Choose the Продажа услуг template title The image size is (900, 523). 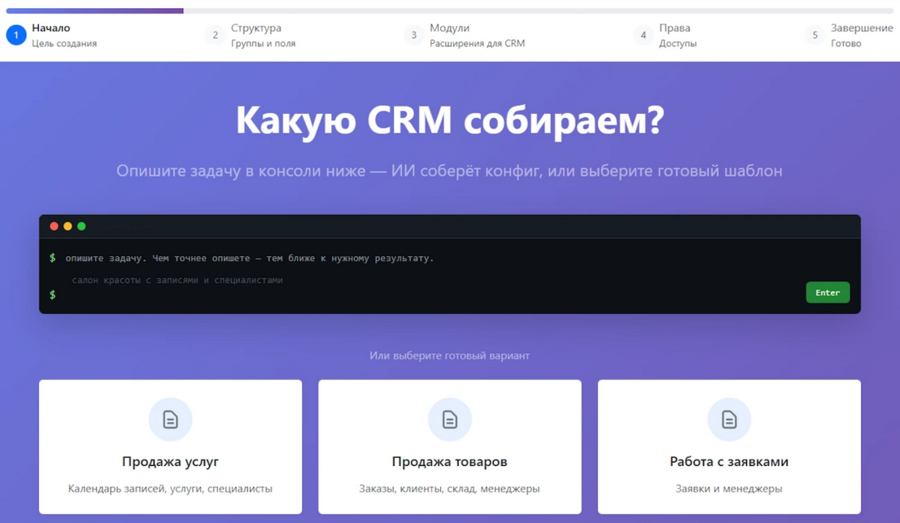point(170,462)
